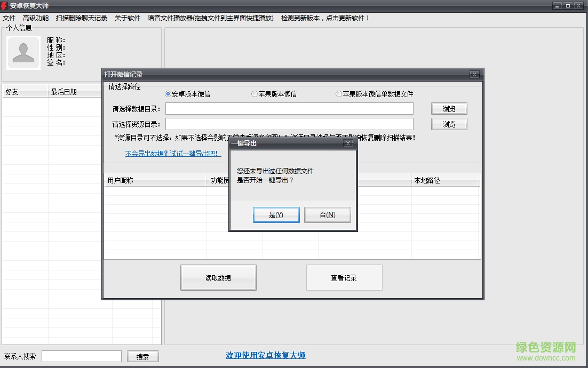Select the 苹果版本微信 radio option
588x368 pixels.
(253, 93)
